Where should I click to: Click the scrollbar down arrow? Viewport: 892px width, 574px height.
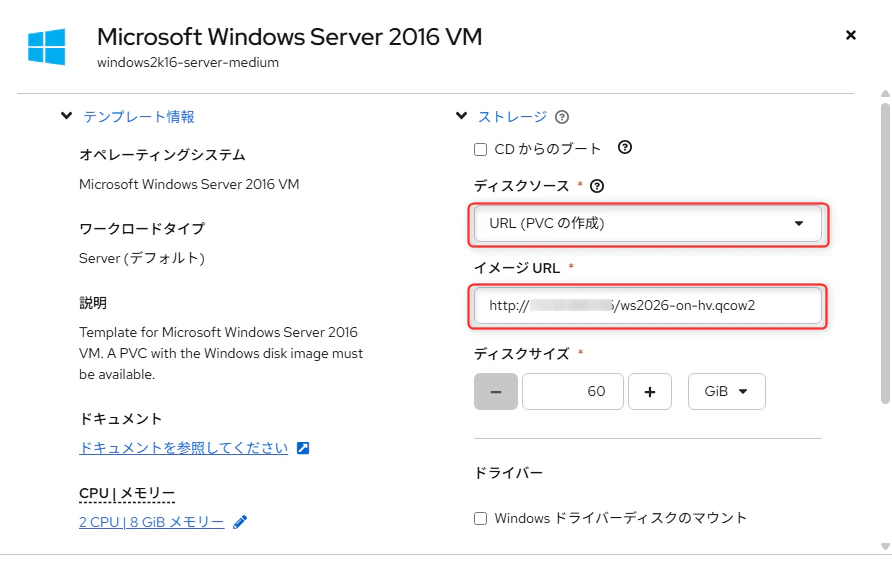[x=885, y=546]
